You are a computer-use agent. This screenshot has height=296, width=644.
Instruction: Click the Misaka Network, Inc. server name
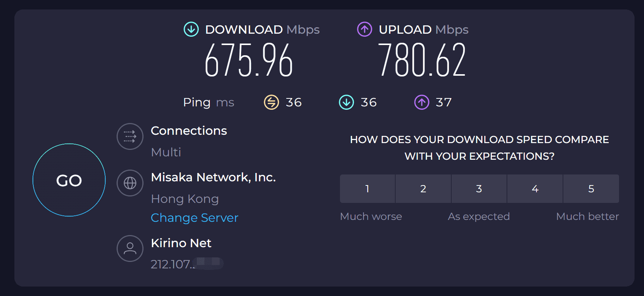coord(213,177)
